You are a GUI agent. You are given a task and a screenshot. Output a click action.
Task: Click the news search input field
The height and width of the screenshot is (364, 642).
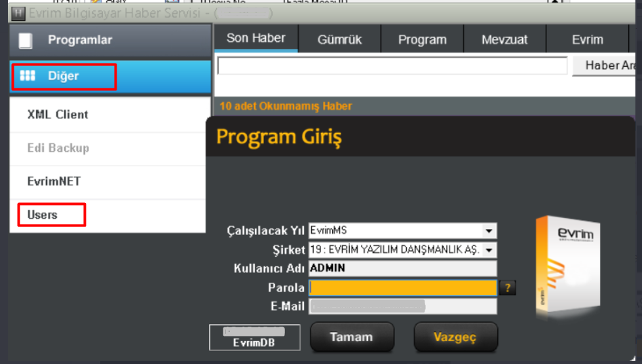click(x=392, y=66)
